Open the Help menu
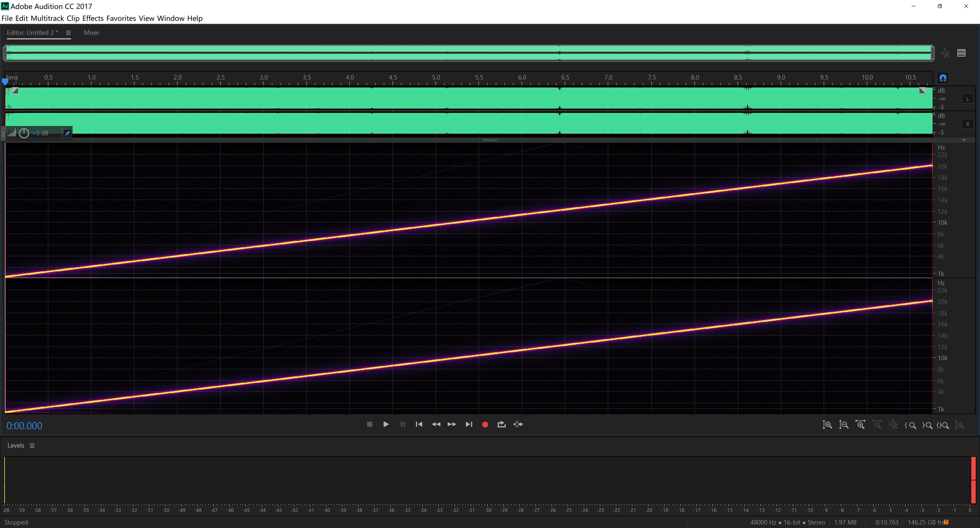This screenshot has width=980, height=528. pos(195,18)
